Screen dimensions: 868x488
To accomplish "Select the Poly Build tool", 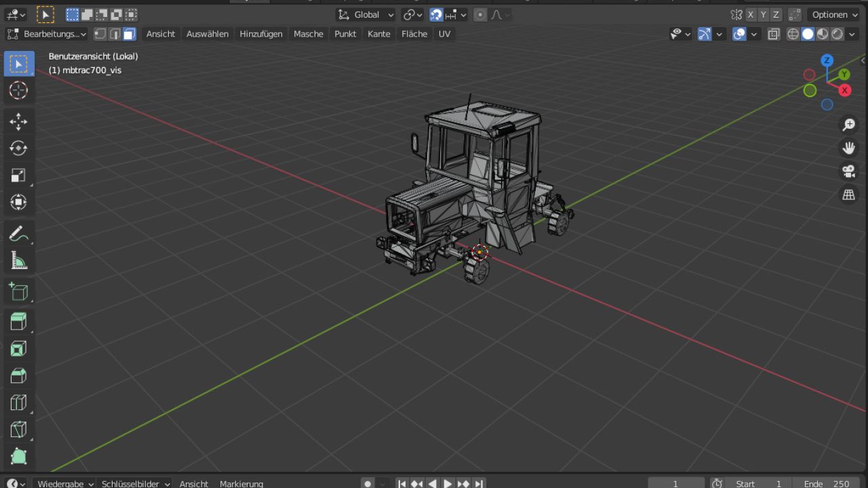I will [x=18, y=455].
